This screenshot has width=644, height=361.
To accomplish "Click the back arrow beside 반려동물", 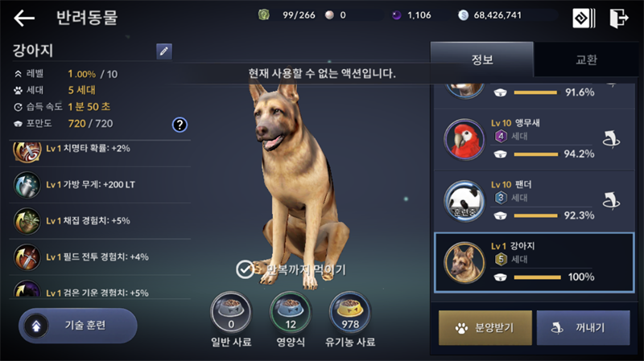I will (x=24, y=18).
